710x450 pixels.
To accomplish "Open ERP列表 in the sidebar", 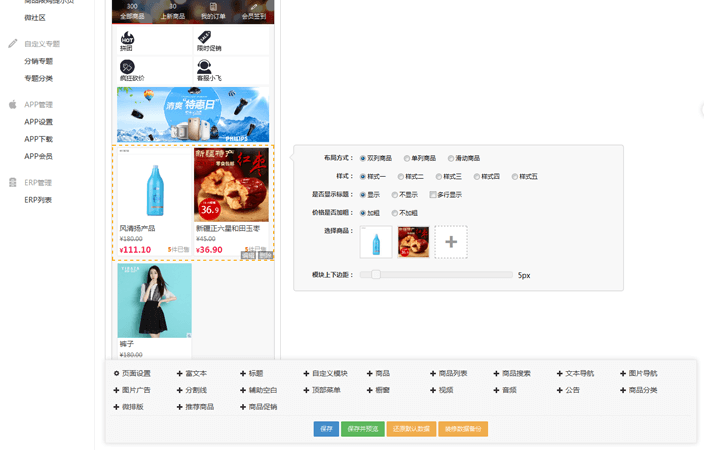I will (38, 200).
